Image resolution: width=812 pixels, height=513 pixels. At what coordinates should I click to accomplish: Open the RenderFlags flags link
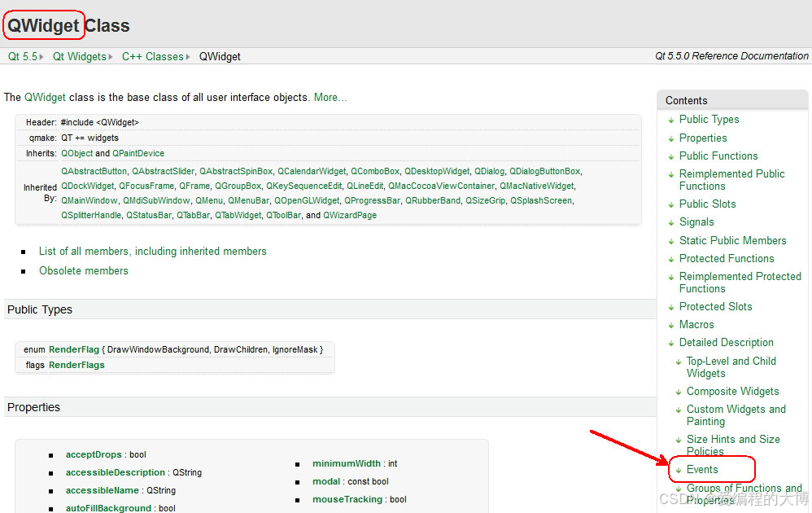(x=76, y=366)
